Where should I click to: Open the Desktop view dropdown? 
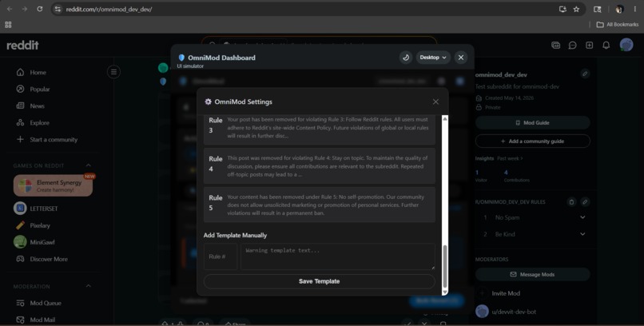tap(433, 58)
